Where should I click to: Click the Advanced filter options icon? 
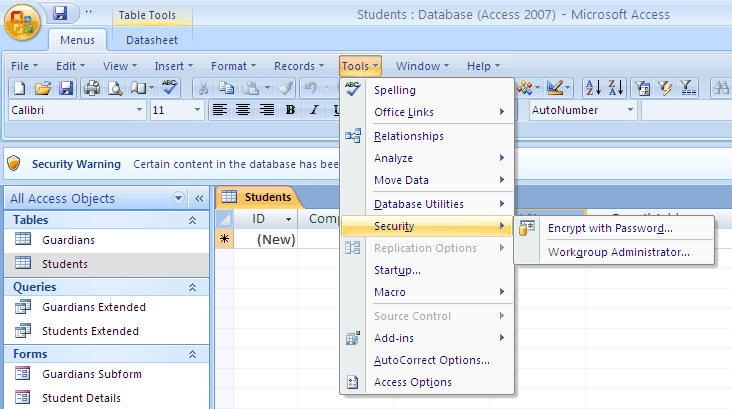688,88
